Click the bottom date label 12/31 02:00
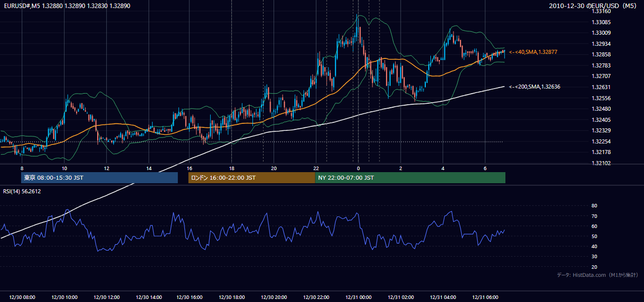Image resolution: width=644 pixels, height=302 pixels. (401, 297)
